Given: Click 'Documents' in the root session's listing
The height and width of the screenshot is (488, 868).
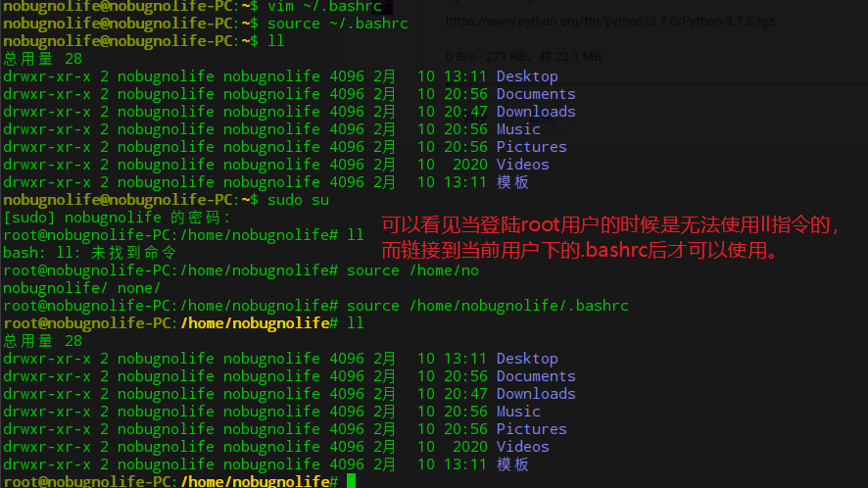Looking at the screenshot, I should click(x=536, y=376).
